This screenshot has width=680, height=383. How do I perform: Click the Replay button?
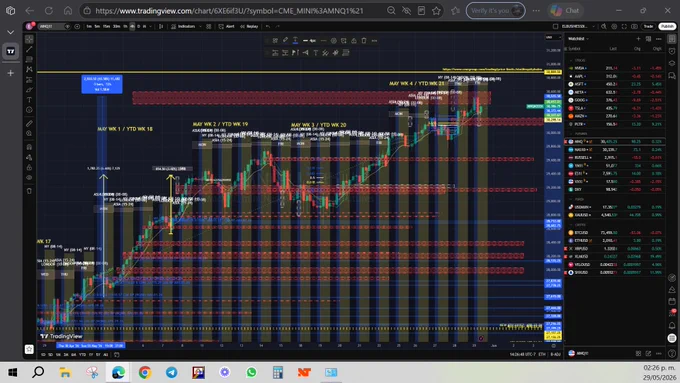click(249, 26)
